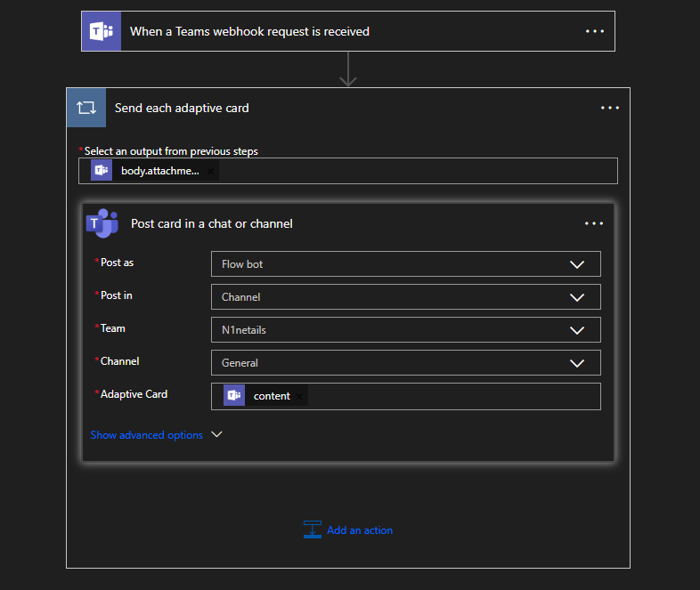Click Show advanced options link
The width and height of the screenshot is (700, 590).
(147, 435)
